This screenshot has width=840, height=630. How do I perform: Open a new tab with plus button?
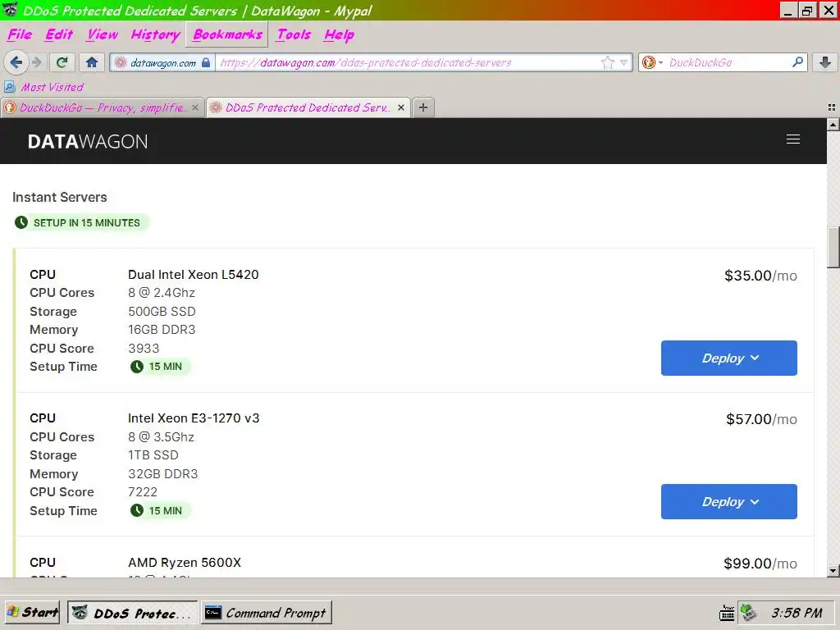[x=423, y=107]
